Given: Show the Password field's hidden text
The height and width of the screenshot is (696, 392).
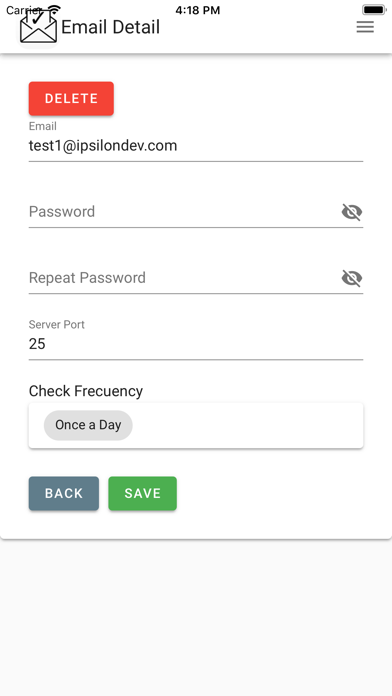Looking at the screenshot, I should coord(352,212).
